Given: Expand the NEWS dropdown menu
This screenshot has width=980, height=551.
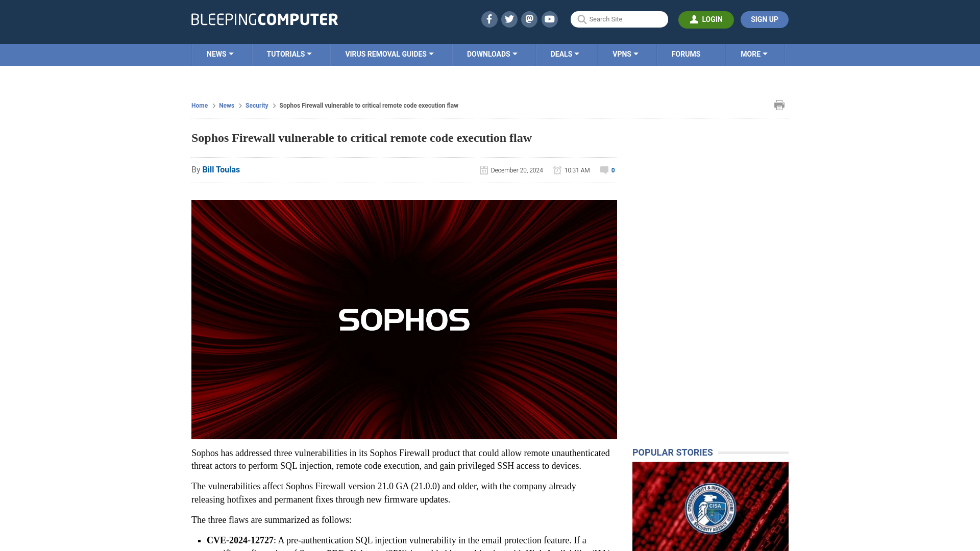Looking at the screenshot, I should (x=220, y=54).
